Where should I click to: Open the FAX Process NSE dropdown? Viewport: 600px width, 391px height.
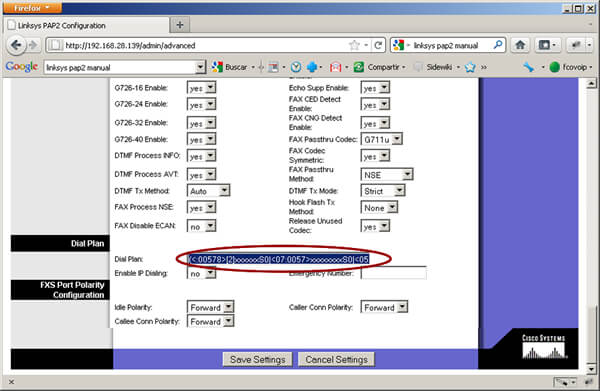(x=201, y=208)
